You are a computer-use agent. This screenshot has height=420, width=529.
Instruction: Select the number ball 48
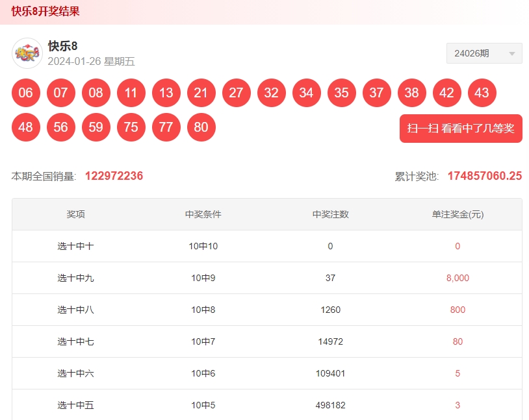[x=26, y=127]
